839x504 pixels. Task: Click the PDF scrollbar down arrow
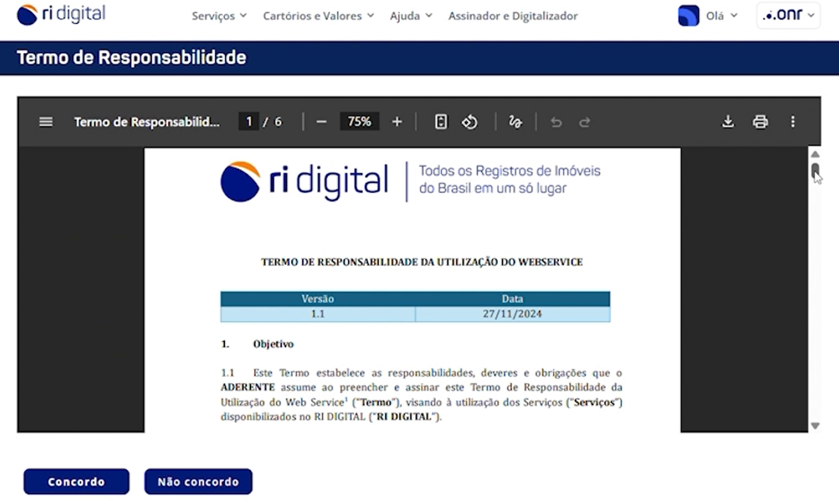[815, 426]
